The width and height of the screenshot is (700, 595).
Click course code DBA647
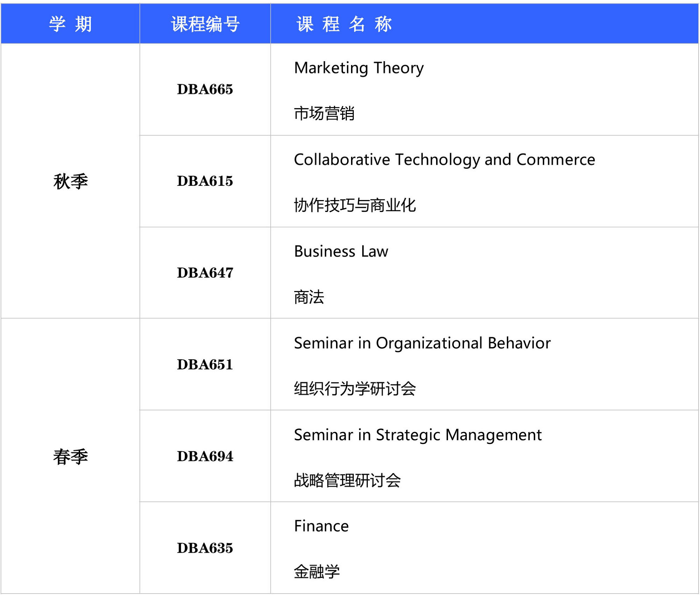coord(205,273)
